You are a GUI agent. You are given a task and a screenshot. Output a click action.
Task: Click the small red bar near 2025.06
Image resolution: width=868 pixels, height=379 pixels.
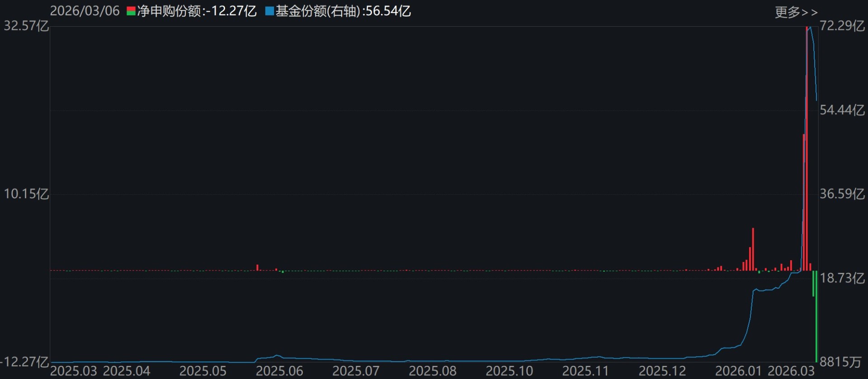pyautogui.click(x=258, y=267)
